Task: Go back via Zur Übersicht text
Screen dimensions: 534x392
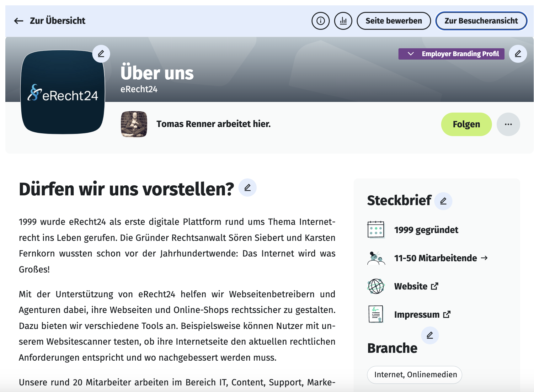Action: [x=57, y=21]
